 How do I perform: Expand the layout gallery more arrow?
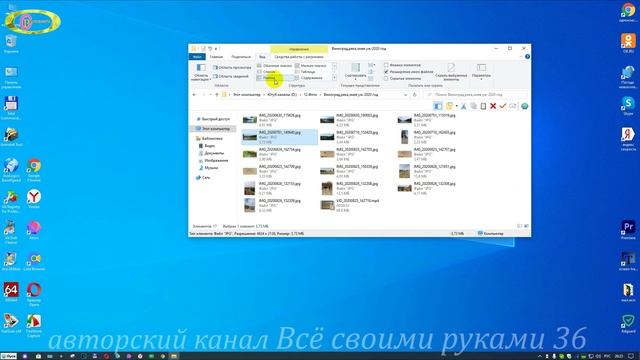tap(334, 78)
